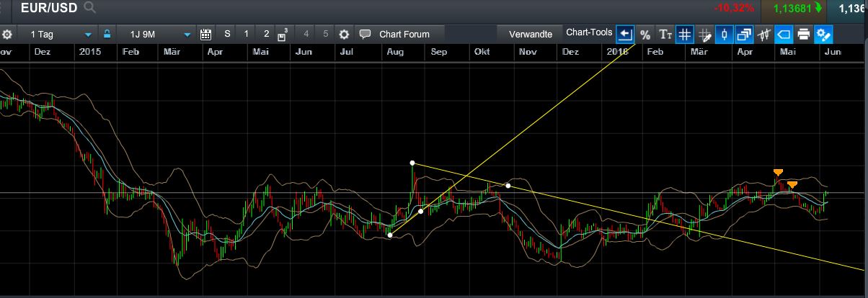Screen dimensions: 868x298
Task: Select the candlestick chart type
Action: click(725, 34)
